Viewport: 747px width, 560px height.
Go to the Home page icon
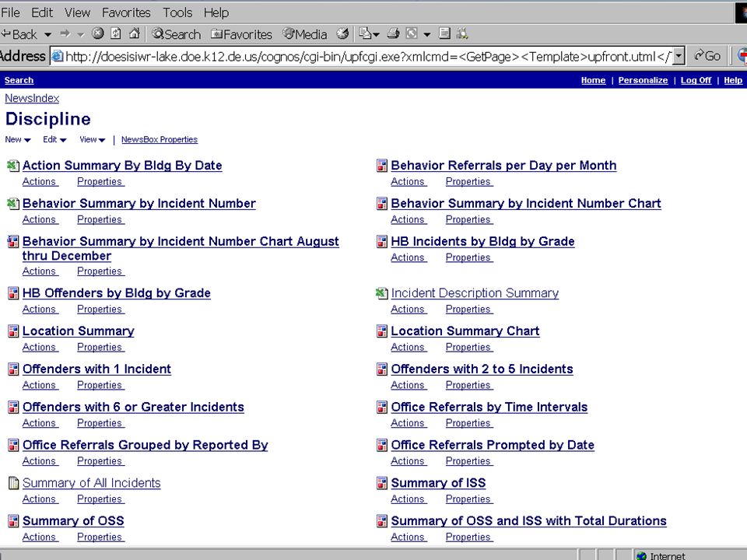click(x=135, y=33)
